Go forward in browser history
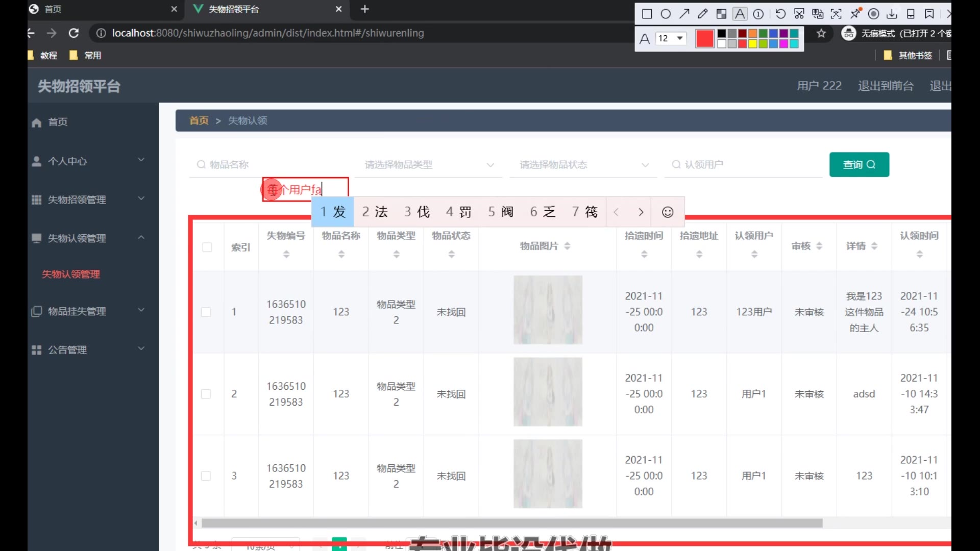 pos(52,33)
